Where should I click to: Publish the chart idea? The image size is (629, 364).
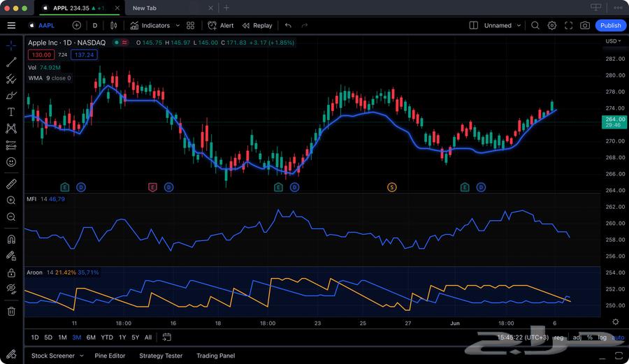611,25
